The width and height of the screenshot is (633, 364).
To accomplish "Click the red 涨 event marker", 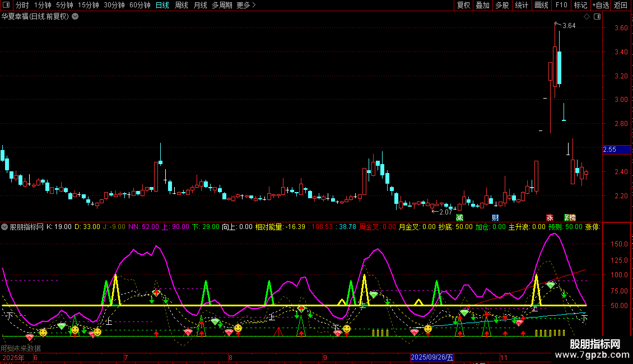I will click(x=550, y=217).
